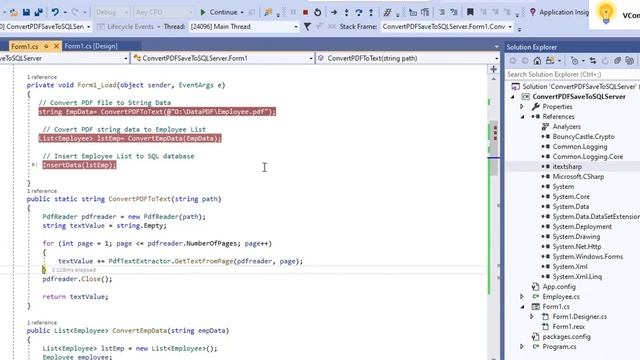Screen dimensions: 640x360
Task: Click the InsertData(lstEmp) breakpoint line
Action: click(79, 165)
